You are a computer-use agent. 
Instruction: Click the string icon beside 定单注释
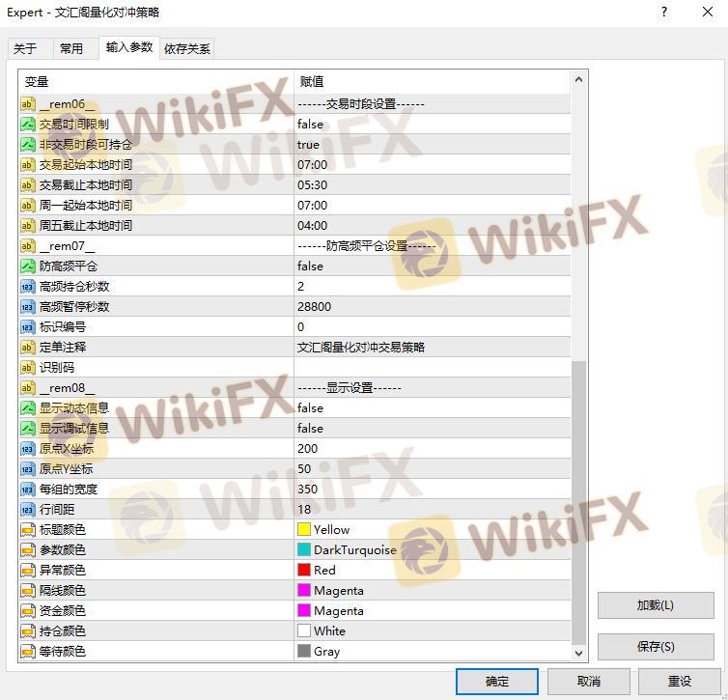click(27, 348)
